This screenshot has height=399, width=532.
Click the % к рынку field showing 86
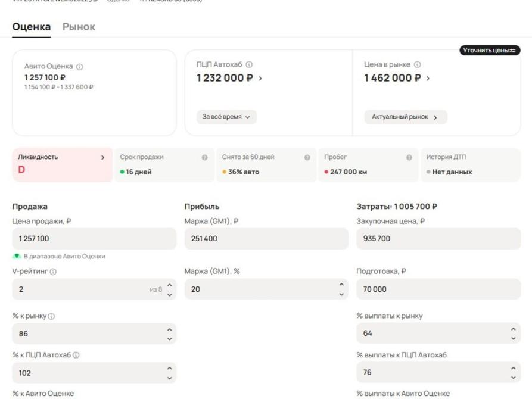click(94, 333)
